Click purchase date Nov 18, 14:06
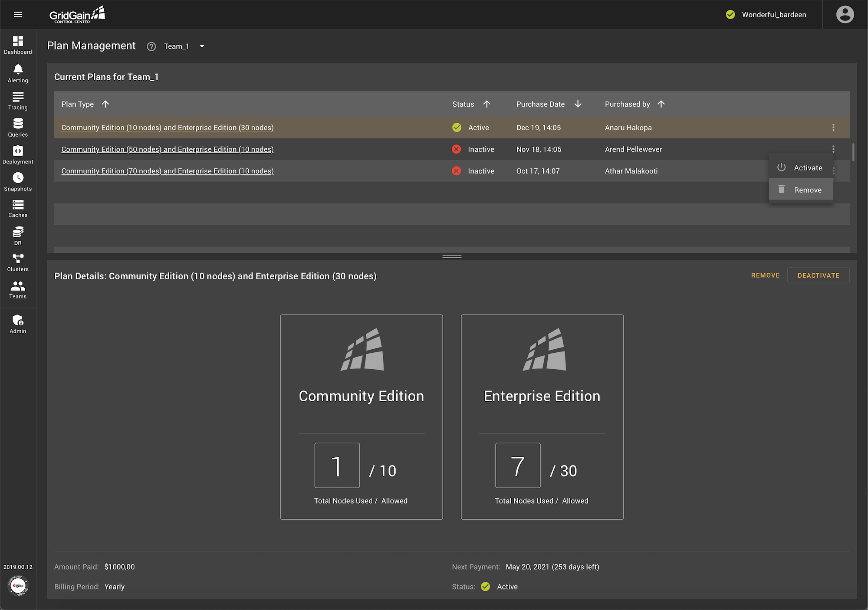This screenshot has height=610, width=868. click(x=539, y=149)
